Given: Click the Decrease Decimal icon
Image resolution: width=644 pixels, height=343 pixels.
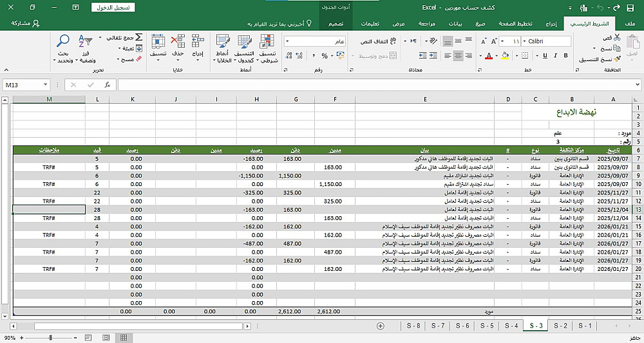Looking at the screenshot, I should (289, 55).
